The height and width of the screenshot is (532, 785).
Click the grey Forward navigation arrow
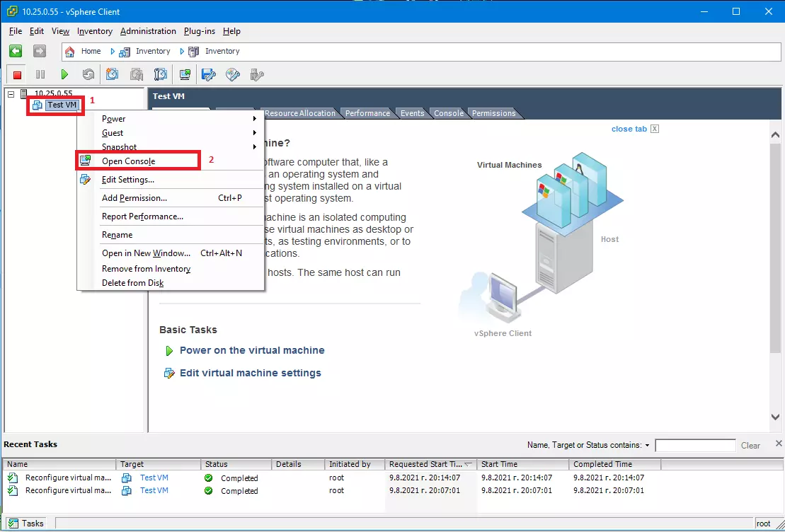40,50
